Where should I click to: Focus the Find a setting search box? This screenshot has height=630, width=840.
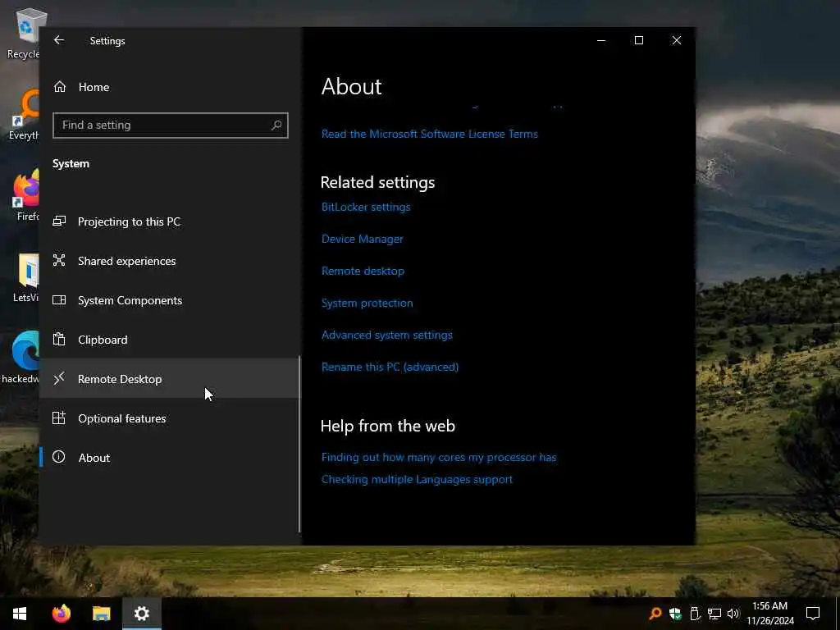[171, 125]
